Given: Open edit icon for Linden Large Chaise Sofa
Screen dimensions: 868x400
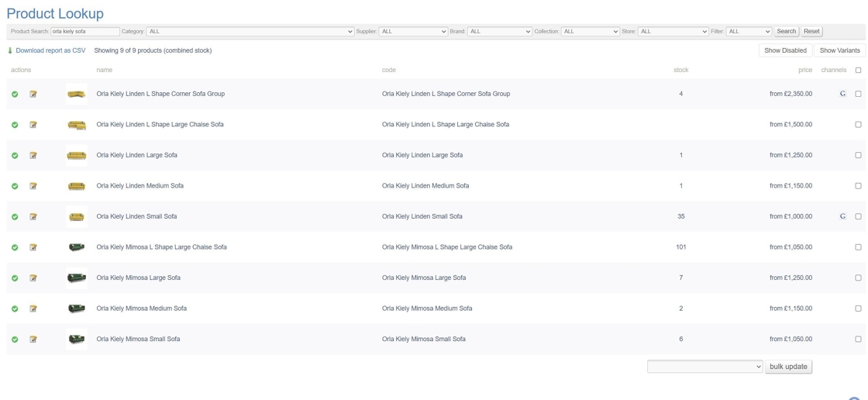Looking at the screenshot, I should pos(33,125).
